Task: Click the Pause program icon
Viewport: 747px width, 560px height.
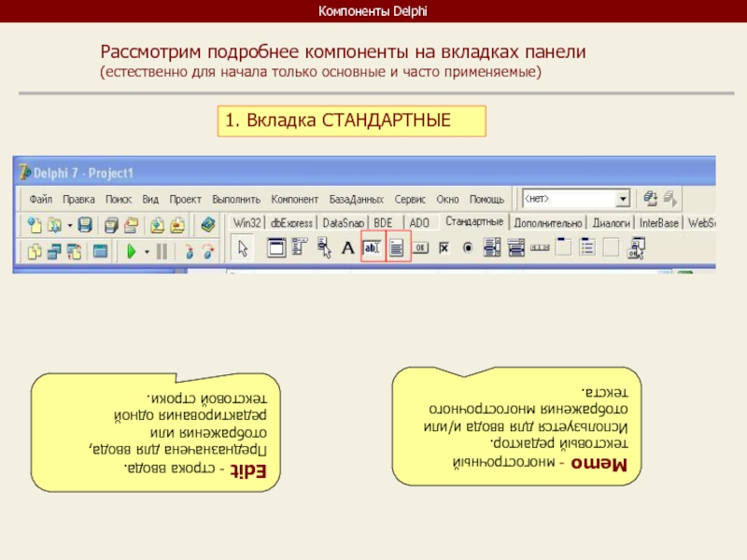Action: pos(162,250)
